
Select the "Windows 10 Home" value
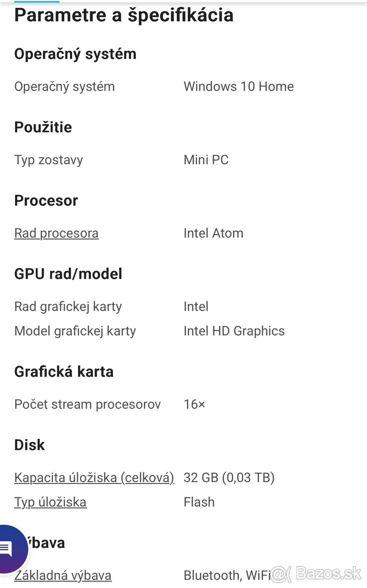coord(238,86)
